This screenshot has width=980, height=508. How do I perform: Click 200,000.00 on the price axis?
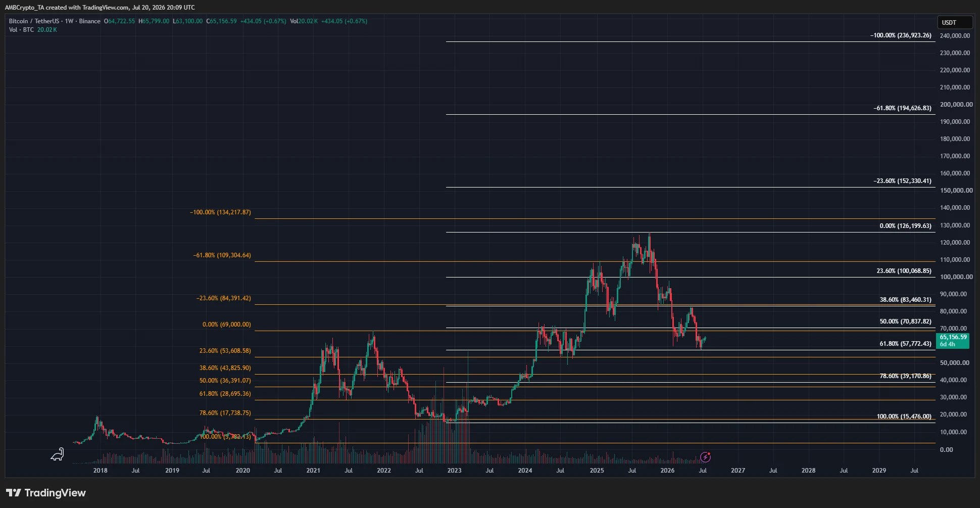(956, 105)
